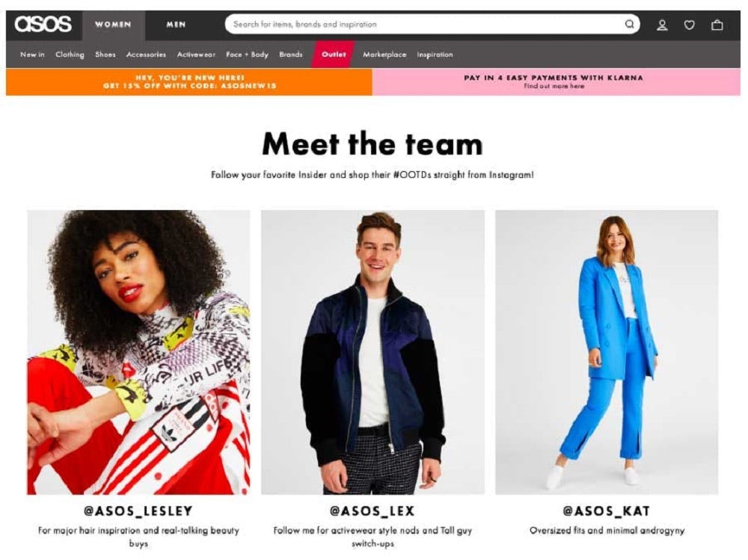Switch to the Men tab
748x560 pixels.
[x=176, y=25]
